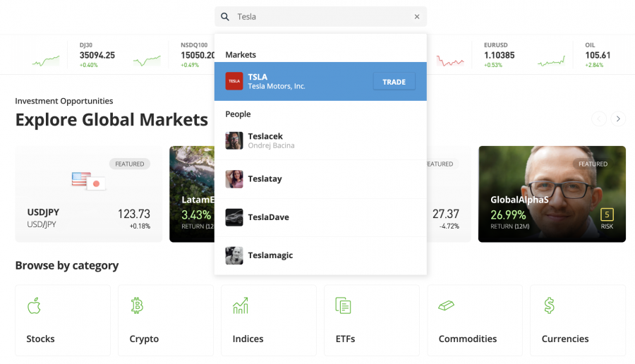635x364 pixels.
Task: Select the Tesla Motors logo icon
Action: 234,82
